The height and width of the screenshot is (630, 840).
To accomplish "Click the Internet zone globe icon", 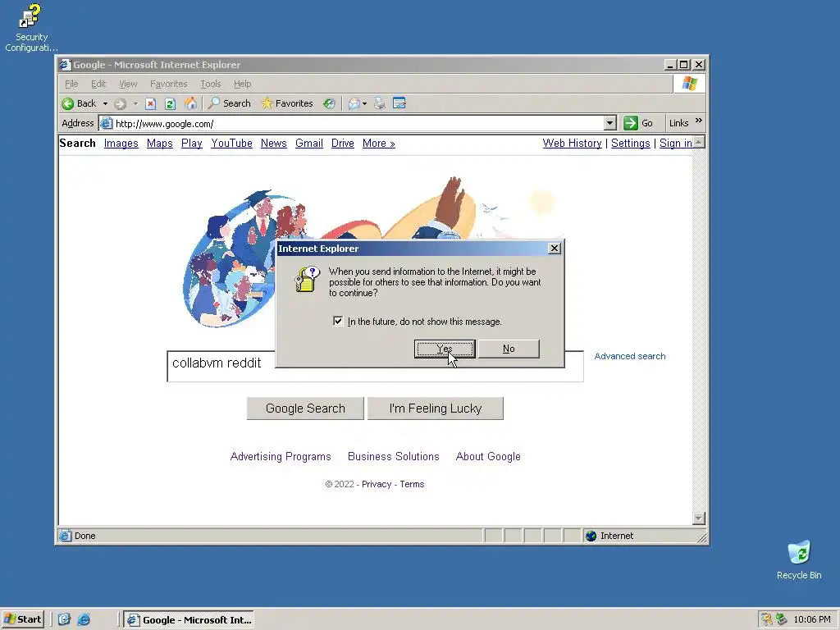I will (591, 536).
